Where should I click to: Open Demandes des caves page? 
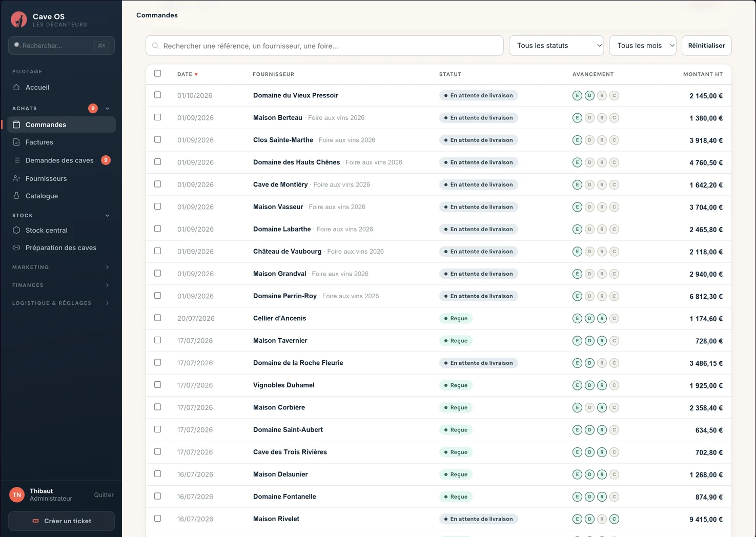pos(61,160)
